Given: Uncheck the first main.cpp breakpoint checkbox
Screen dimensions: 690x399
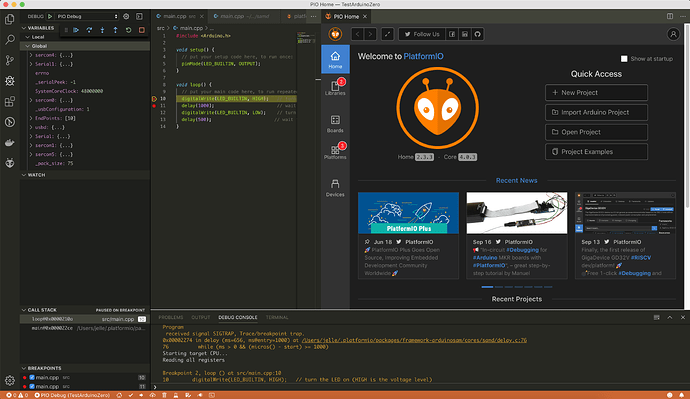Looking at the screenshot, I should tap(32, 377).
